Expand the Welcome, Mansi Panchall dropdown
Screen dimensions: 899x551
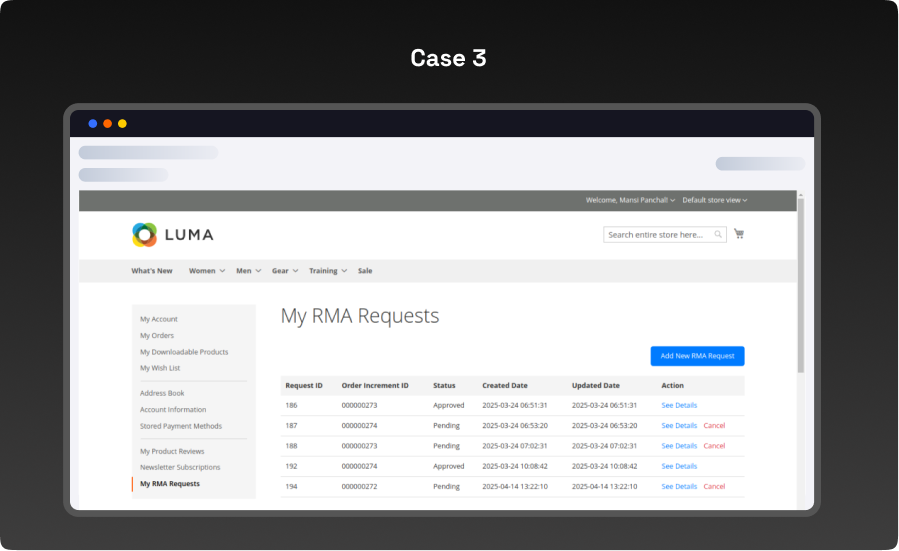630,200
